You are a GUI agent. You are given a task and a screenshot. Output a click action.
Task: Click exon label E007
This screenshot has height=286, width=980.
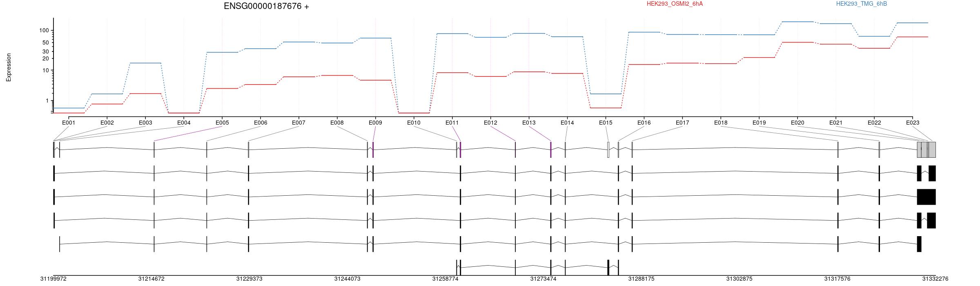pyautogui.click(x=298, y=123)
